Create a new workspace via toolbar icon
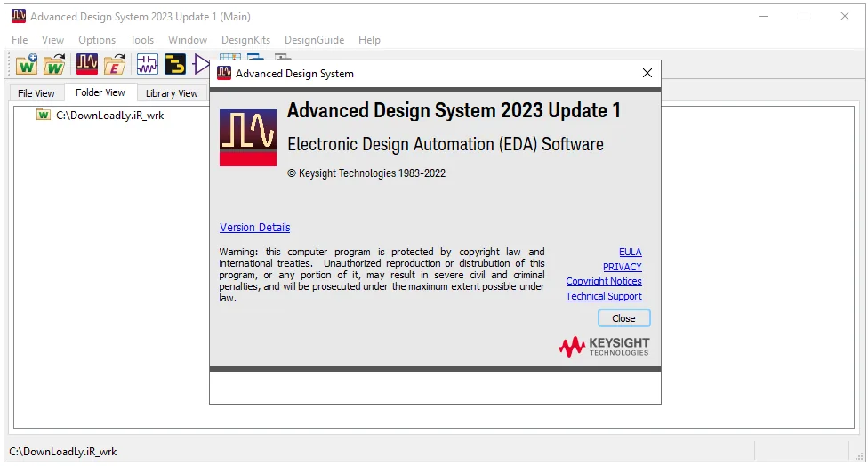The image size is (868, 466). coord(27,65)
